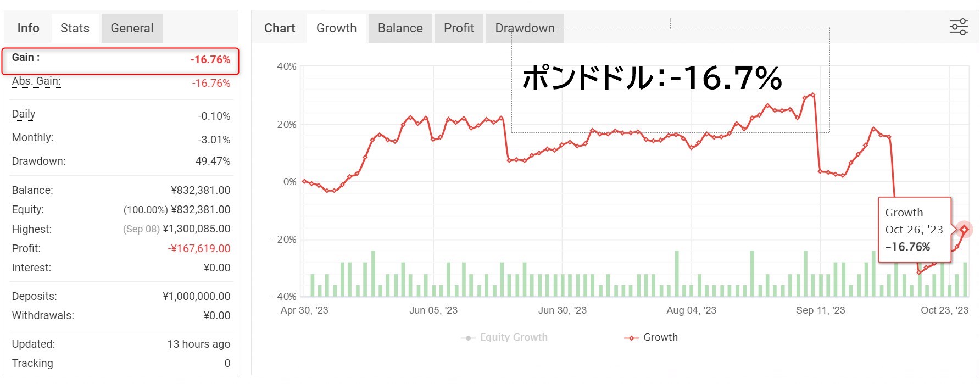Toggle the Growth legend series
The image size is (980, 384).
[651, 337]
